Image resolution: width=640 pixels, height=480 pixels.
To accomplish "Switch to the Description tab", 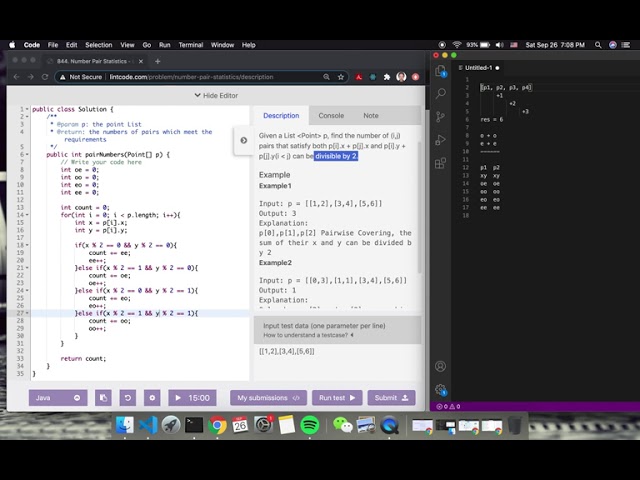I will click(281, 116).
